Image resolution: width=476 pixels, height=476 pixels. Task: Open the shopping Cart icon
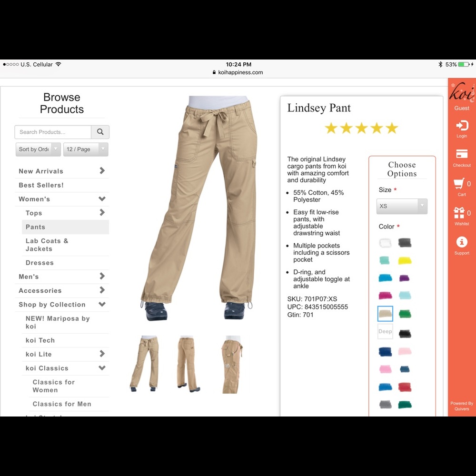pyautogui.click(x=459, y=183)
